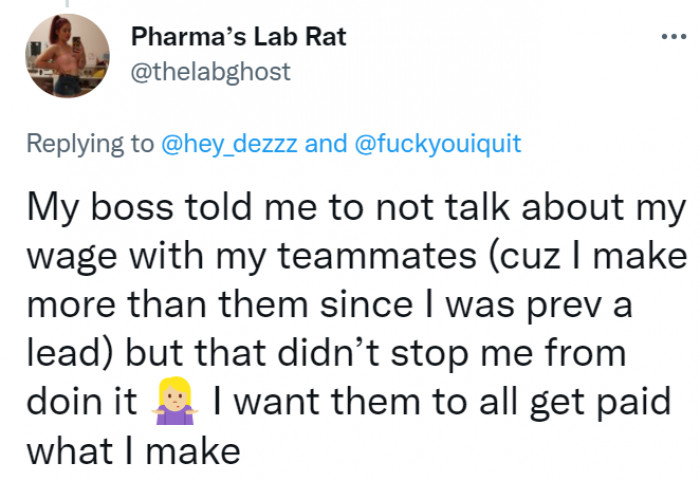700x481 pixels.
Task: Click the "Replying to" label
Action: 90,143
